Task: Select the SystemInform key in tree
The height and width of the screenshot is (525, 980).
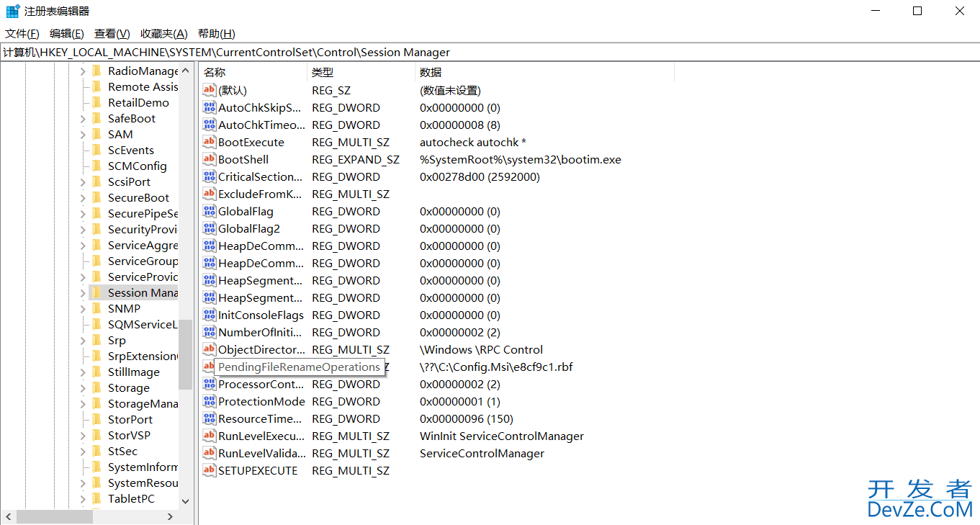Action: pyautogui.click(x=143, y=467)
